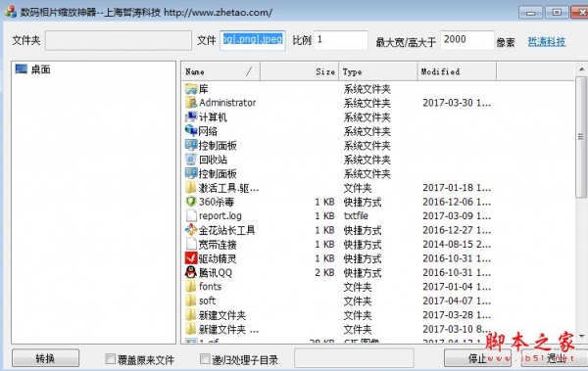Viewport: 588px width, 371px height.
Task: Enable 覆盖原来文件 checkbox
Action: pos(110,359)
